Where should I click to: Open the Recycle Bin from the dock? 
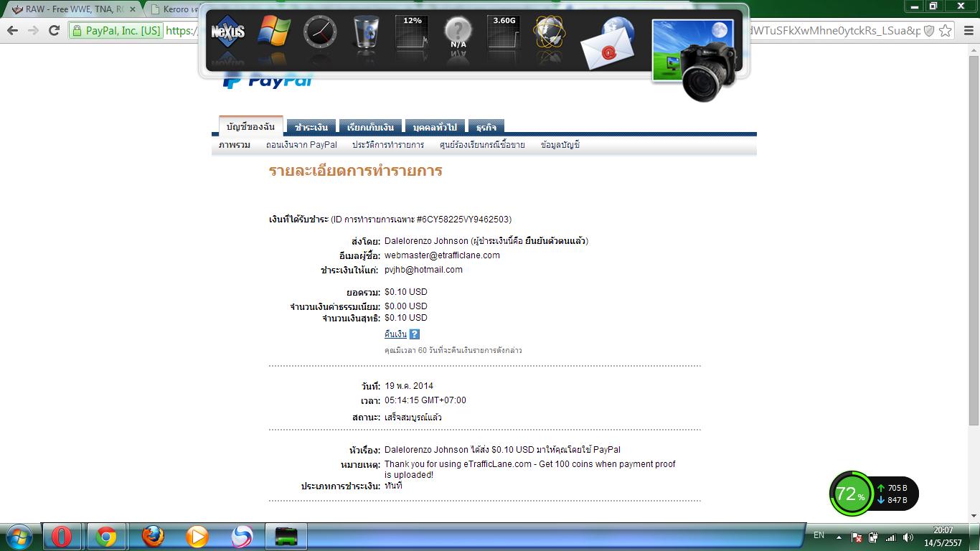pos(366,33)
